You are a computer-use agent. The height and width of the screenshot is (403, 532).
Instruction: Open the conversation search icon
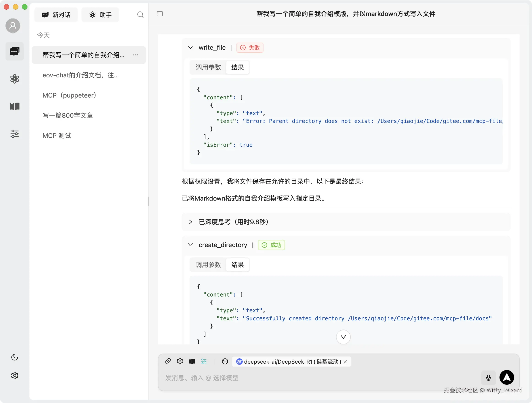tap(141, 14)
